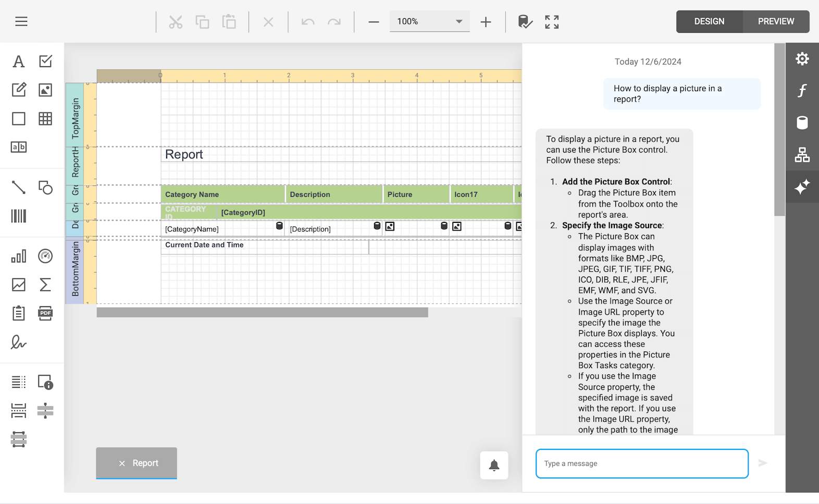The height and width of the screenshot is (504, 819).
Task: Open the Report Explorer panel
Action: 802,155
